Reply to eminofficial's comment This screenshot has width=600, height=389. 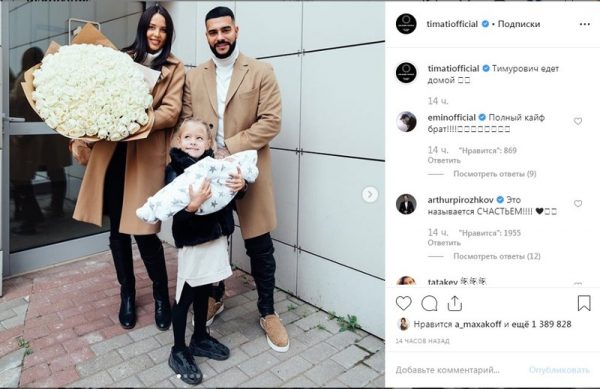[x=444, y=160]
